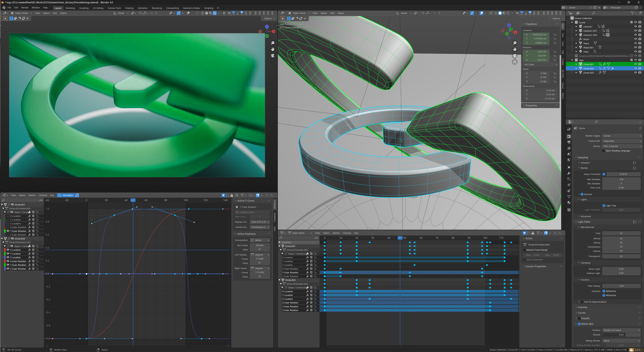Click the Filter Glossy slider
The height and width of the screenshot is (352, 644).
click(621, 286)
